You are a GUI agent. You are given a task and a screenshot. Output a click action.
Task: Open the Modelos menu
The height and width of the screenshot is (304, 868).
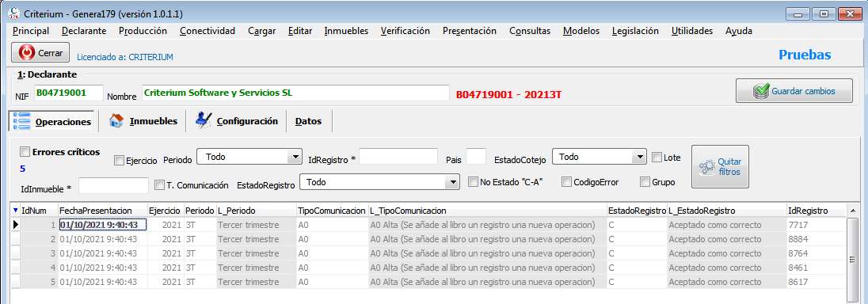click(x=581, y=31)
